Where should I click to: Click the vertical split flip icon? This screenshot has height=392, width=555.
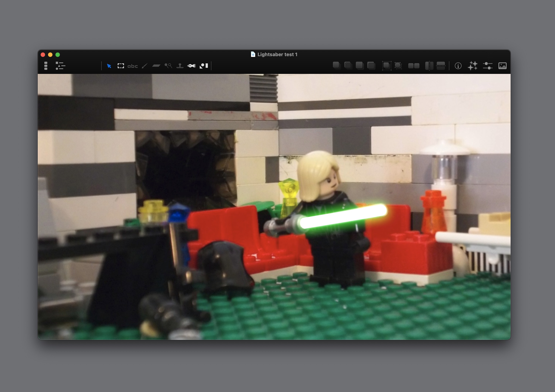[x=429, y=66]
